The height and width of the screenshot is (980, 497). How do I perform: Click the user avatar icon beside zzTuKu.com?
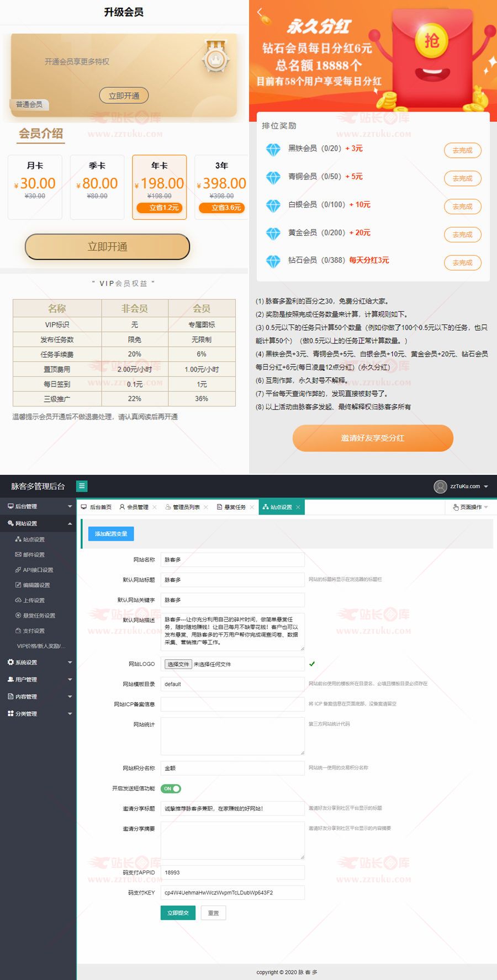440,486
